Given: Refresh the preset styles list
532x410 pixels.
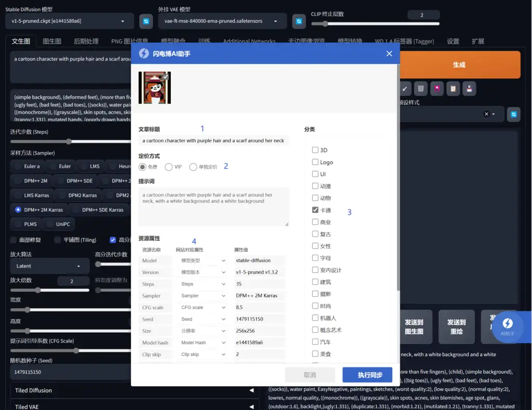Looking at the screenshot, I should 513,114.
